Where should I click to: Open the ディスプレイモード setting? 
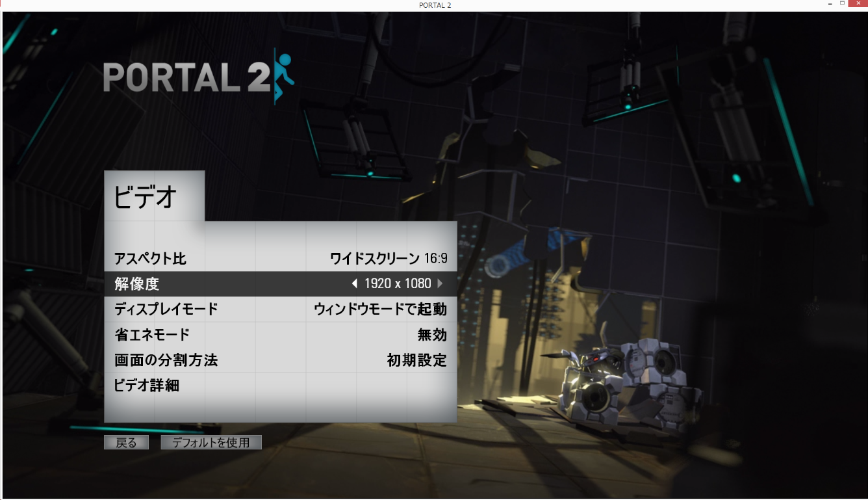[x=281, y=309]
